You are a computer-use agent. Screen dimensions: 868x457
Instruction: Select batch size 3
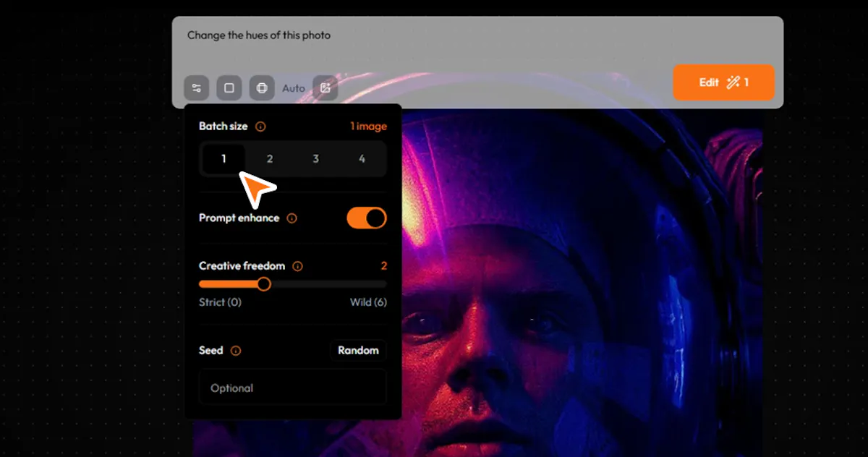tap(315, 159)
